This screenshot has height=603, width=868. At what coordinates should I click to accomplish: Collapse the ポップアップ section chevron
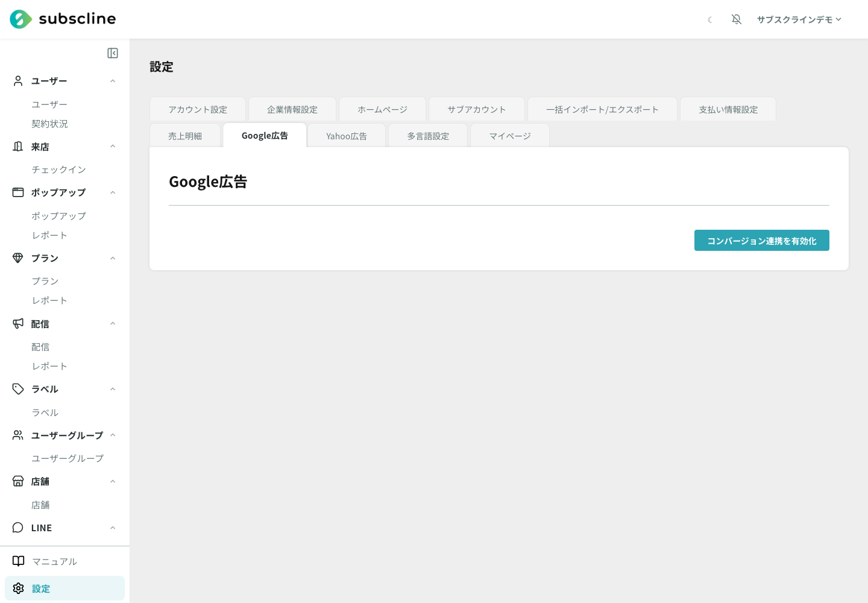[x=113, y=192]
